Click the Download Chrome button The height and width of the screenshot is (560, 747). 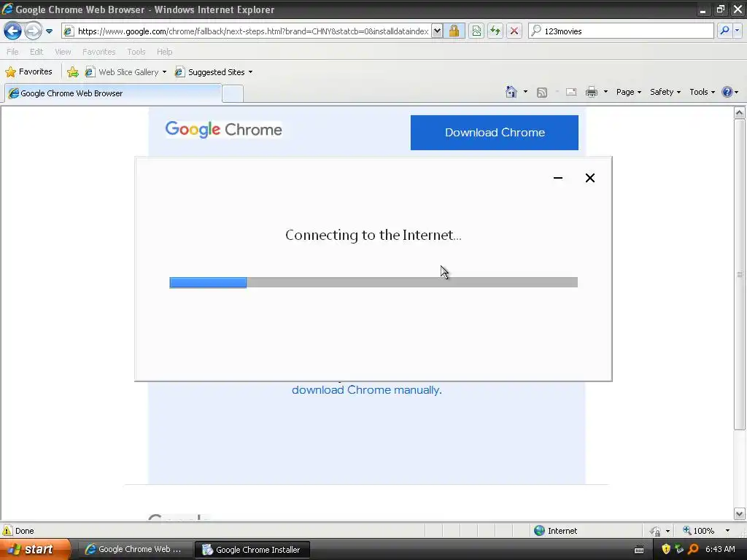[495, 133]
